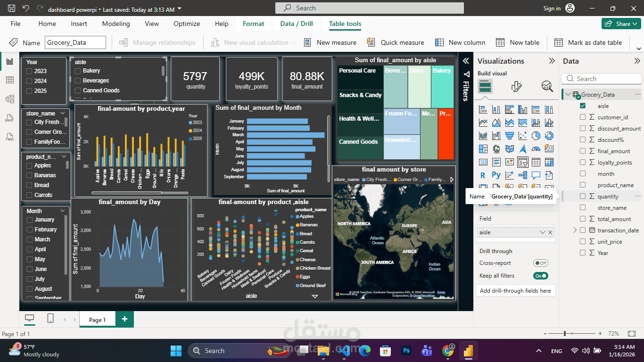644x362 pixels.
Task: Switch to the Table tools tab
Action: click(345, 24)
